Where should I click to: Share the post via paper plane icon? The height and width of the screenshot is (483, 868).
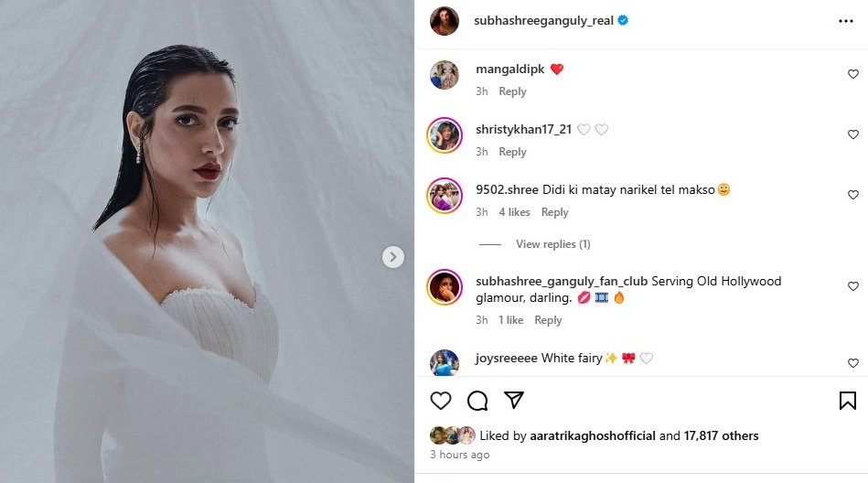(514, 400)
